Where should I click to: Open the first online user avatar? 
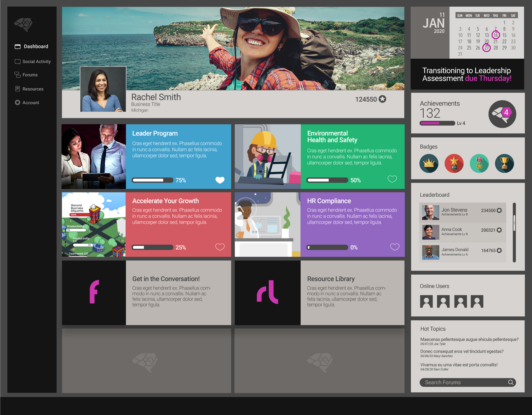coord(426,301)
